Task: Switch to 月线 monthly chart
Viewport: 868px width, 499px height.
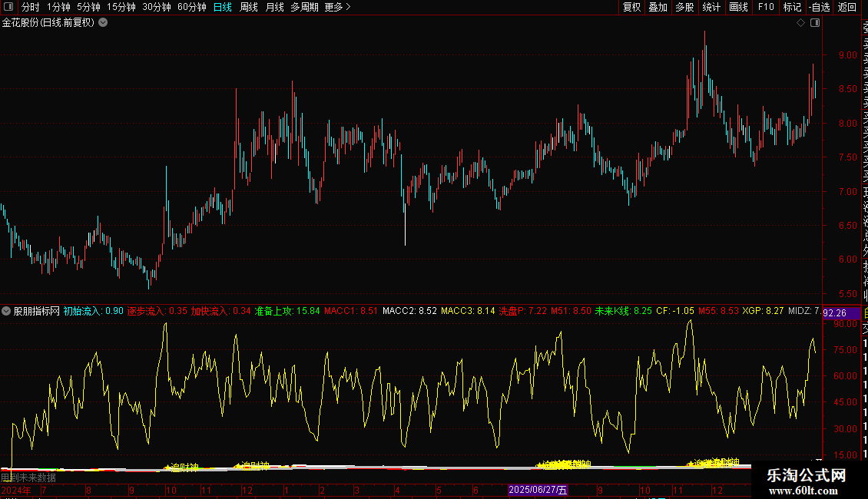Action: tap(274, 7)
